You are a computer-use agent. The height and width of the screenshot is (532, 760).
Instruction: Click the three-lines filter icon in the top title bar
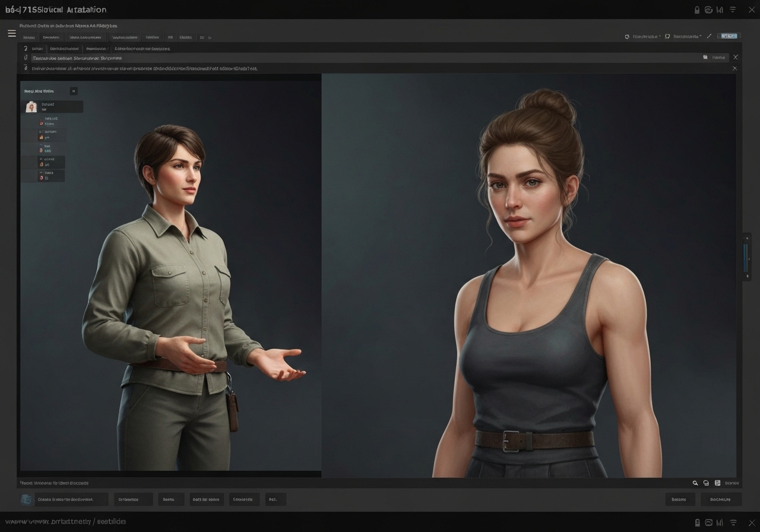[733, 10]
